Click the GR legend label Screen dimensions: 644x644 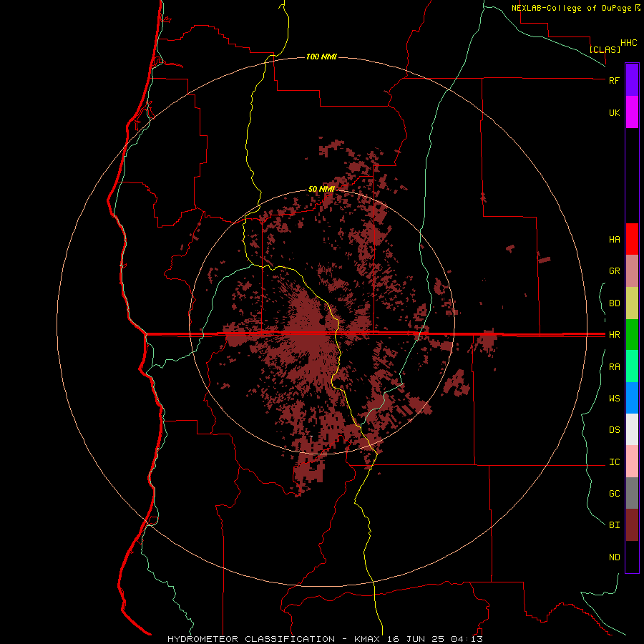[x=614, y=271]
